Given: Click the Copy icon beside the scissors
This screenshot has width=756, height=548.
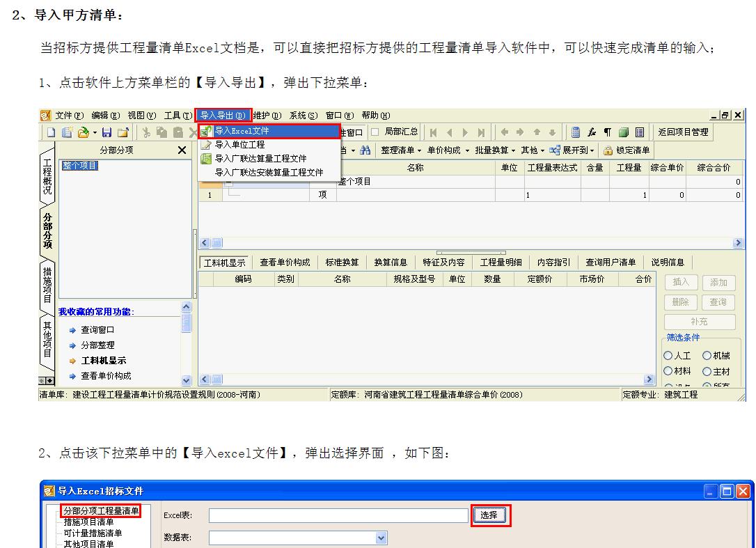Looking at the screenshot, I should pos(162,132).
